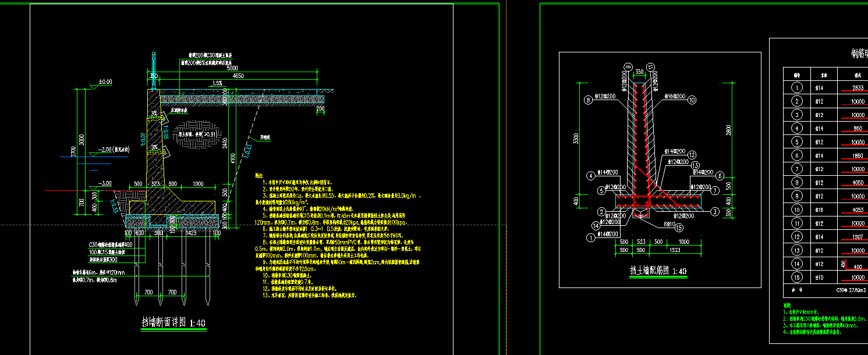Select the 1.5% slope label
868x355 pixels.
click(x=217, y=83)
